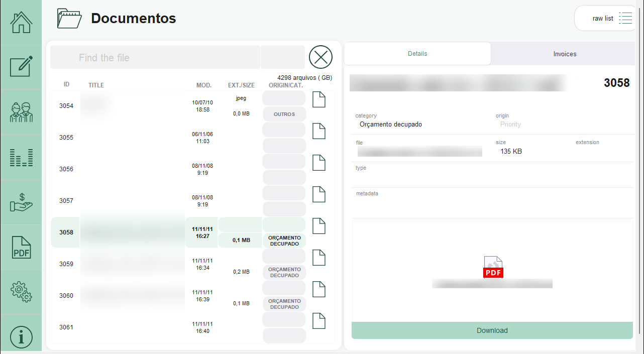644x354 pixels.
Task: Open the PDF icon in sidebar
Action: (x=21, y=247)
